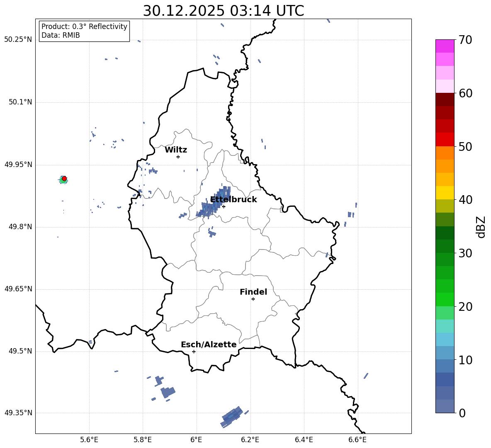Screen dimensions: 491x448
Task: Click the colorbar value 40
Action: coord(465,200)
